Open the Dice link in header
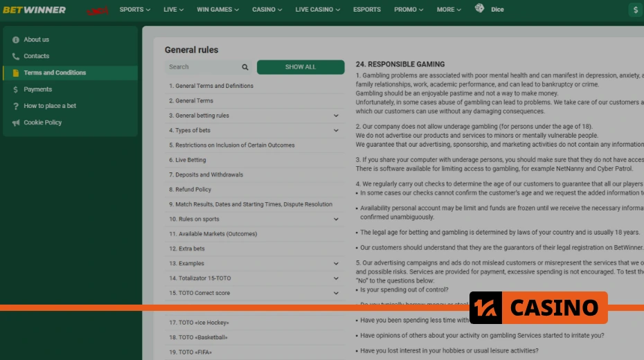 point(497,10)
